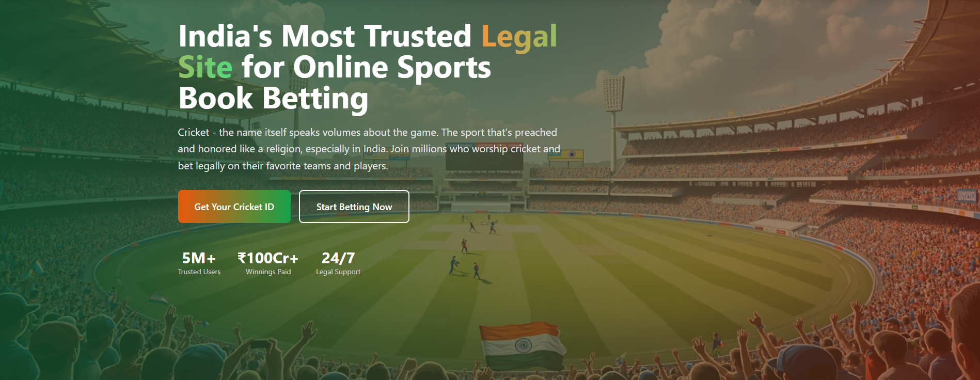The width and height of the screenshot is (980, 380).
Task: Click the Start Betting Now button
Action: coord(354,207)
